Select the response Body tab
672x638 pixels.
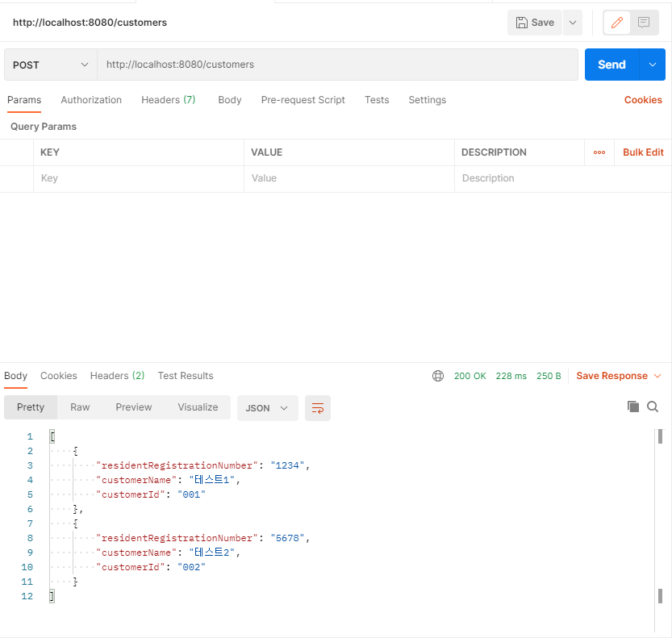click(16, 376)
